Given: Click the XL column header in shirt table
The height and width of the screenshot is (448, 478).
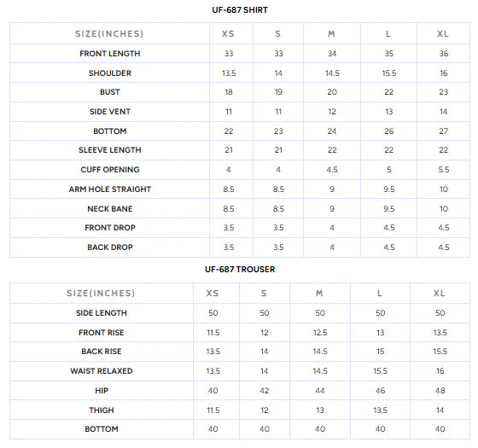Looking at the screenshot, I should point(443,34).
